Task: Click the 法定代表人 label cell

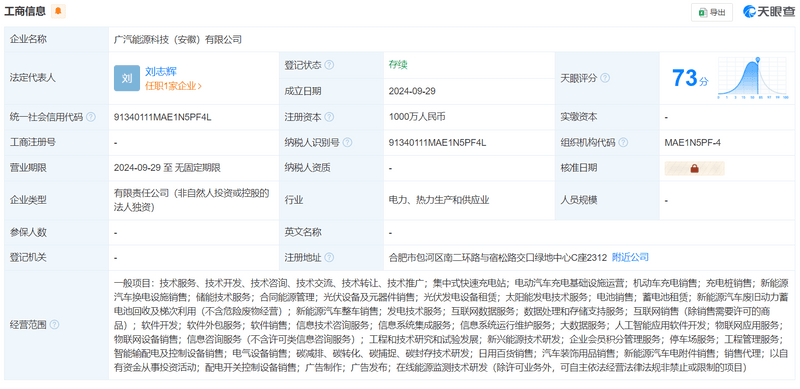Action: [57, 78]
